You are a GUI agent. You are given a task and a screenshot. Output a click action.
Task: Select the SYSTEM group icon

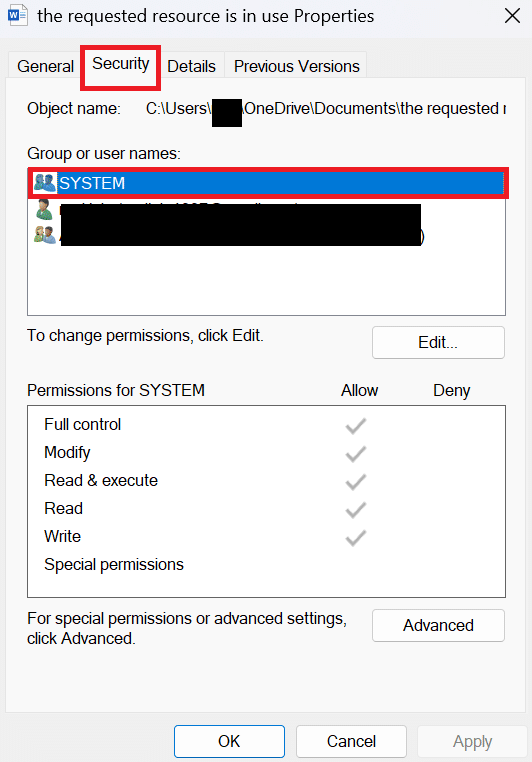pos(45,183)
